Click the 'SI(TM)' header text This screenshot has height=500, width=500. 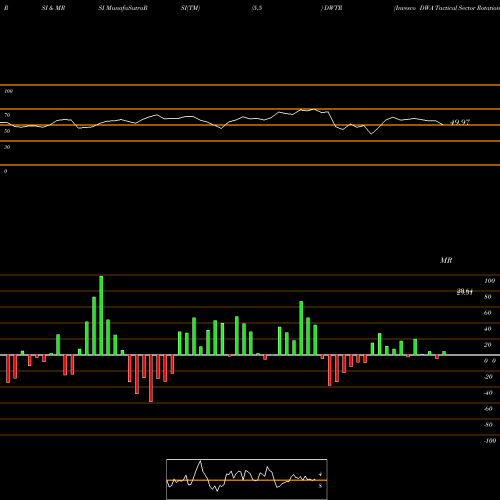tap(190, 8)
